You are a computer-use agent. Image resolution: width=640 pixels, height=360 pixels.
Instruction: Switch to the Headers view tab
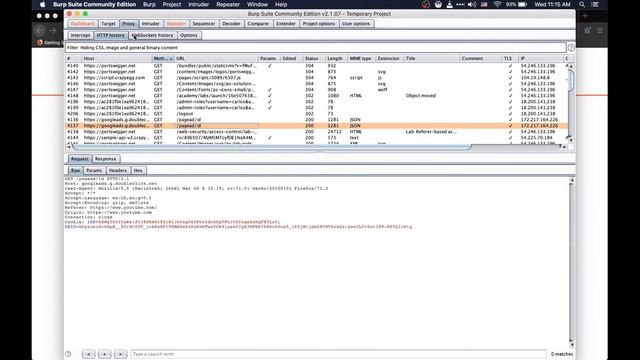118,170
